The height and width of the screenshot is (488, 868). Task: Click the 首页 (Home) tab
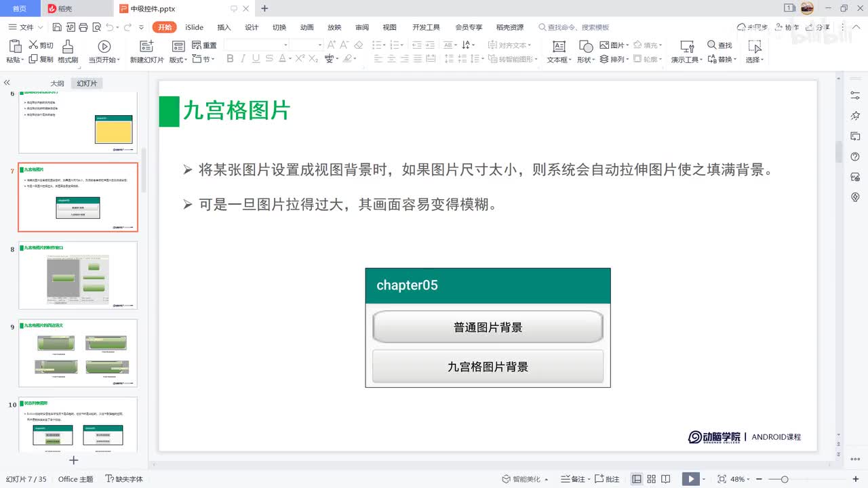pos(20,9)
